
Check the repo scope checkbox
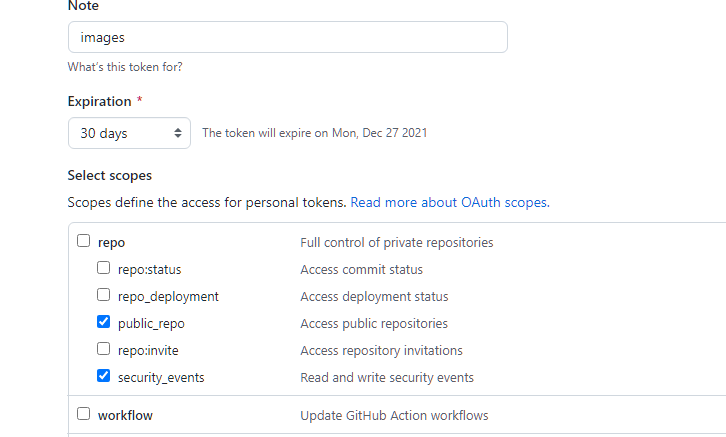click(x=83, y=242)
